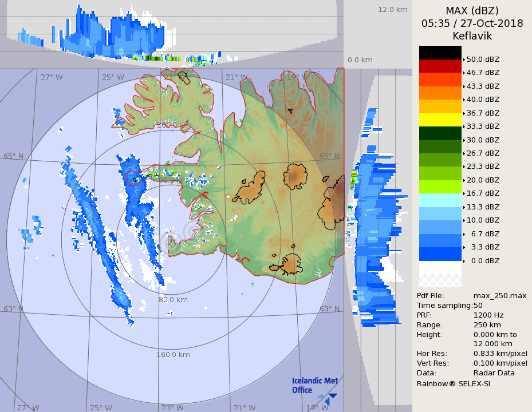Image resolution: width=532 pixels, height=412 pixels.
Task: Click the arrow marker beside 33.3 dBZ
Action: (464, 126)
